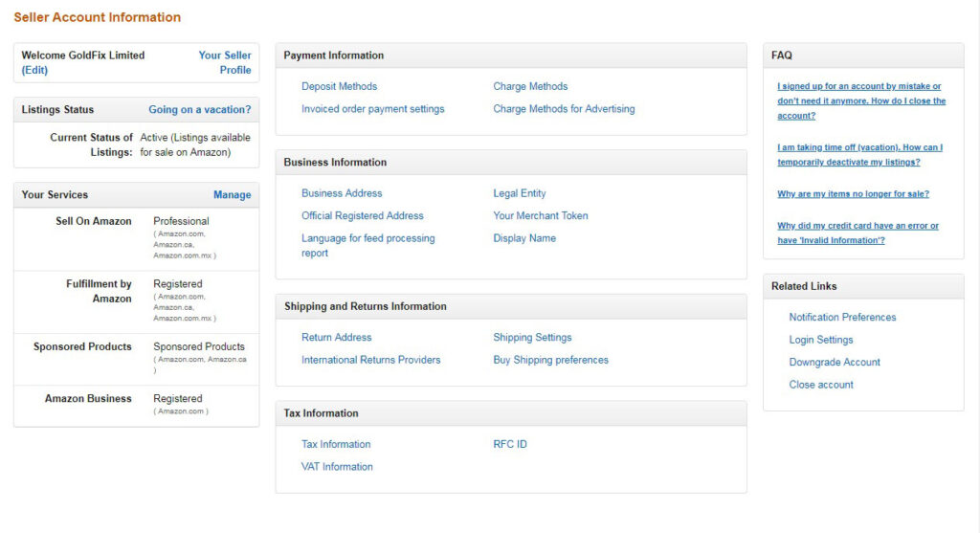
Task: Open Your Merchant Token link
Action: [541, 216]
